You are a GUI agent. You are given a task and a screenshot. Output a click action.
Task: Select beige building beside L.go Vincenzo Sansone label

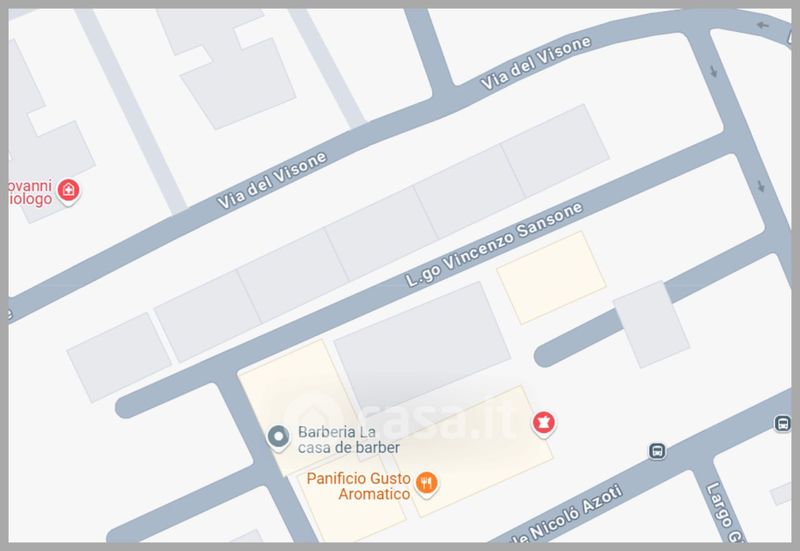[x=552, y=278]
